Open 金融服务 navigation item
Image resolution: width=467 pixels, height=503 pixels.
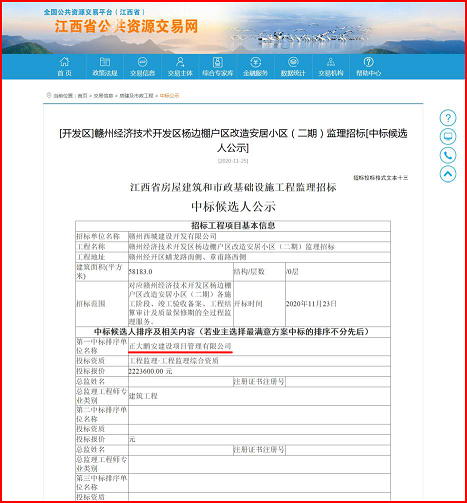(x=255, y=67)
